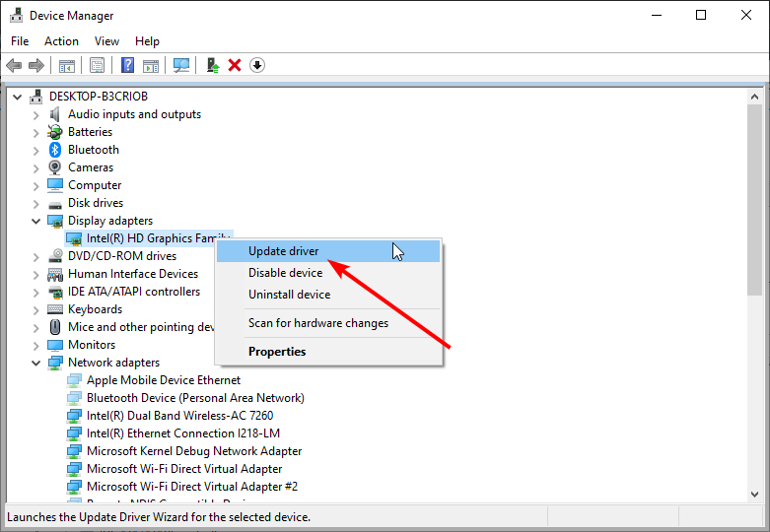Image resolution: width=770 pixels, height=532 pixels.
Task: Click the Computer monitor icon in tree
Action: click(55, 185)
